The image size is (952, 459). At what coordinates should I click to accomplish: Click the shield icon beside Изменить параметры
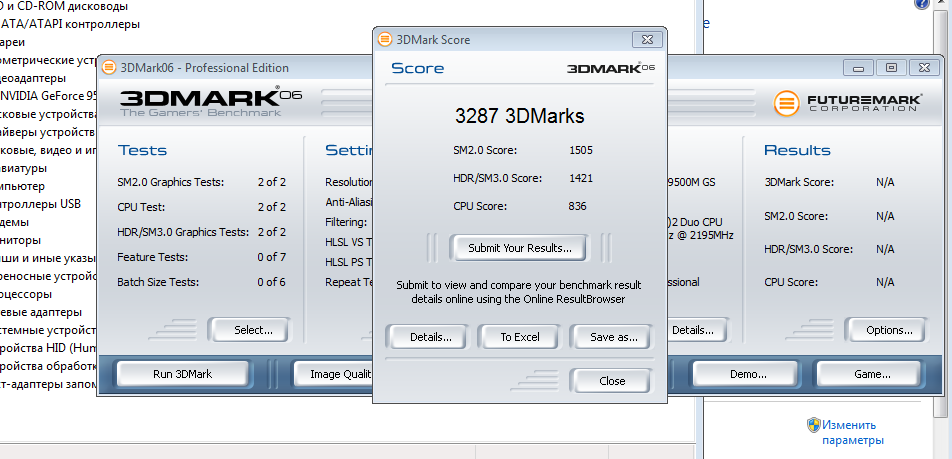coord(814,425)
